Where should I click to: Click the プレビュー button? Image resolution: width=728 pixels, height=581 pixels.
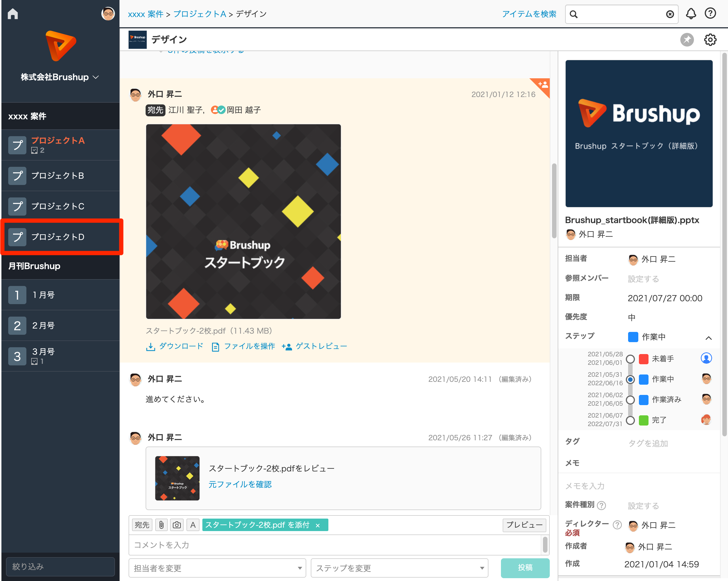(524, 525)
